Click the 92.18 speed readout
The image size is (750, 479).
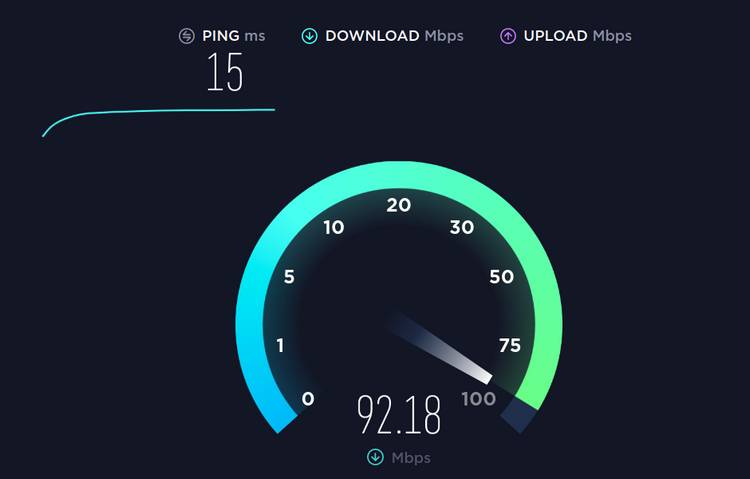[x=398, y=414]
